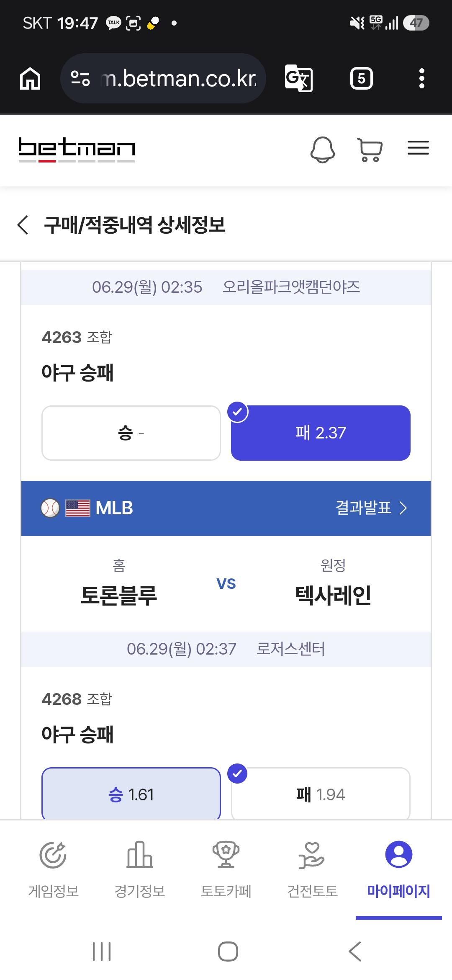Viewport: 452px width, 980px height.
Task: Open the 건전토토 bottom tab
Action: [x=312, y=870]
